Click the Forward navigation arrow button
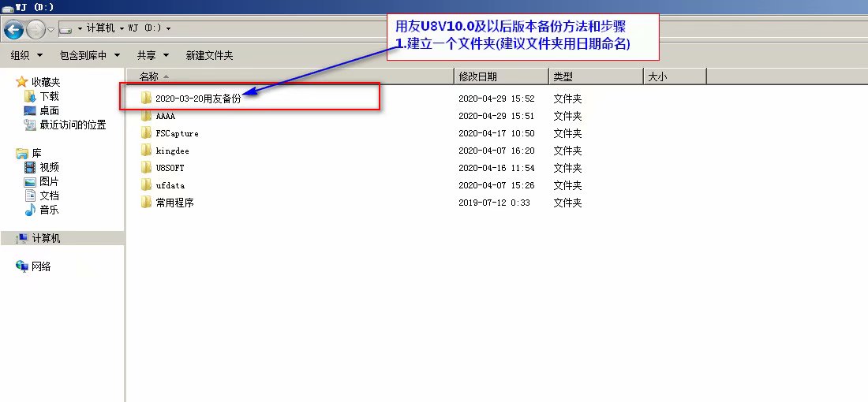 pos(36,29)
